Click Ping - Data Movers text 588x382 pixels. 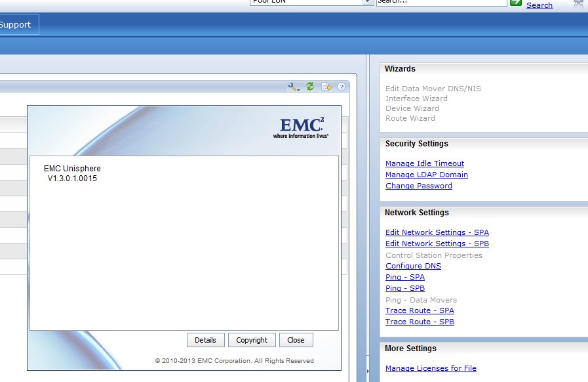click(421, 300)
